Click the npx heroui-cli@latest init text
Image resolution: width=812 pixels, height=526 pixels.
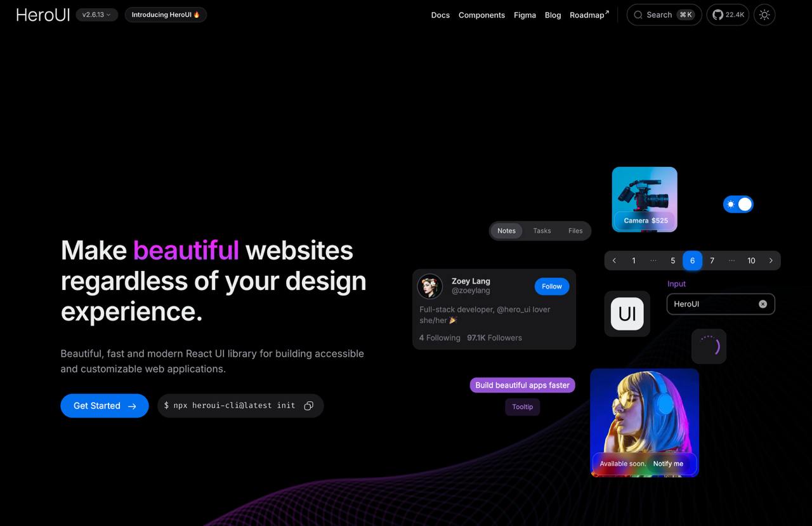point(230,405)
